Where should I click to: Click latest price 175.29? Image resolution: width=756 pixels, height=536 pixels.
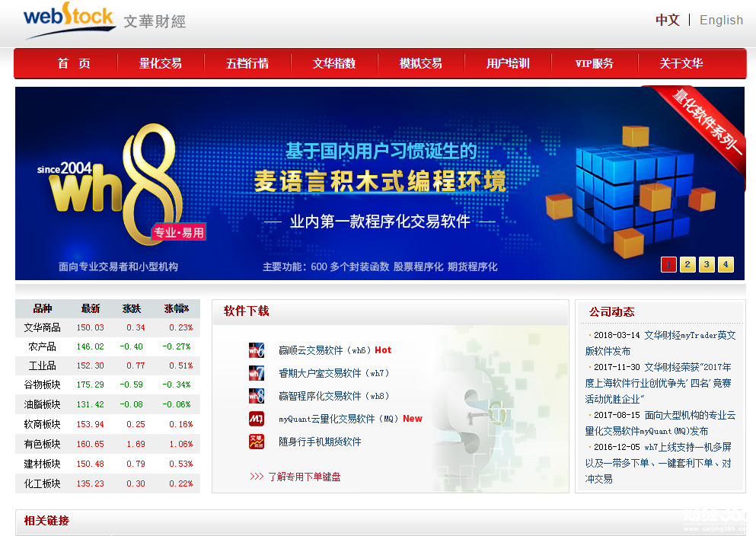(x=90, y=384)
